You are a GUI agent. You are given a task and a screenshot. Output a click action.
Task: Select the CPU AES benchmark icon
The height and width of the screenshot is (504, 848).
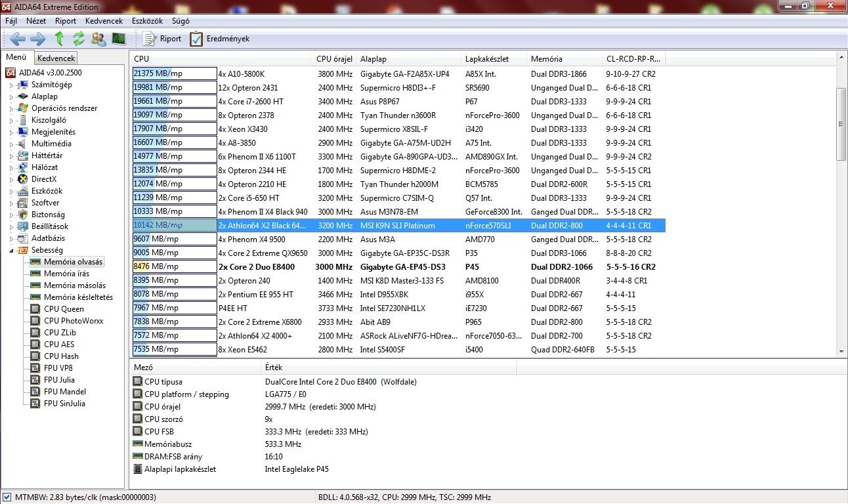pos(35,345)
